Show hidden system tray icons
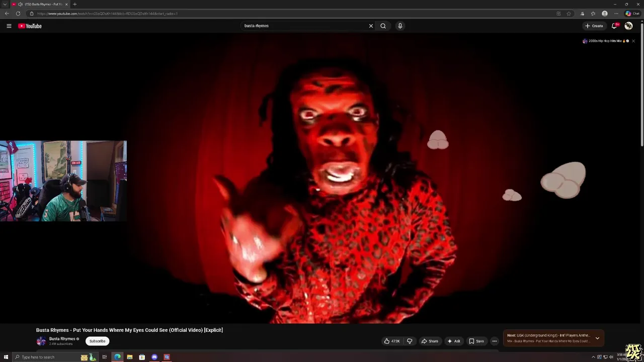 tap(593, 357)
